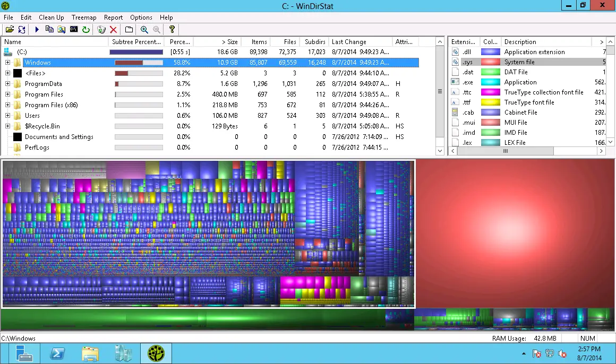
Task: Click the cabinet icon beside .cab extension
Action: click(x=455, y=112)
